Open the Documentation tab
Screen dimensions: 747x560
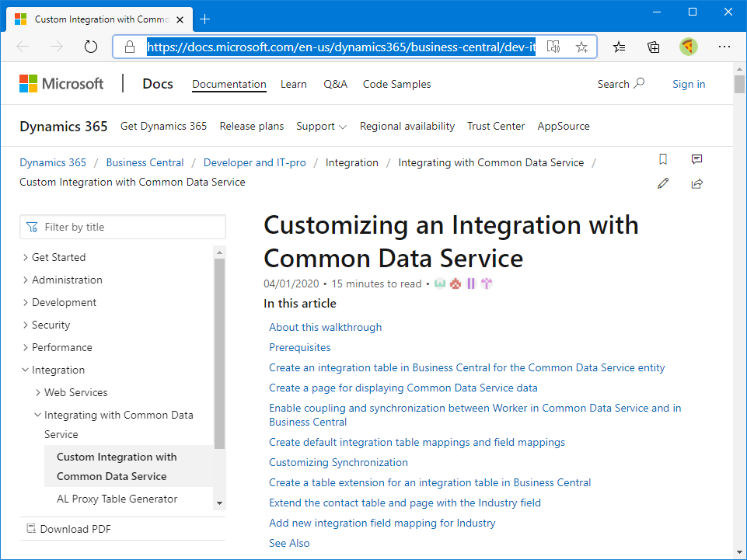pos(229,85)
